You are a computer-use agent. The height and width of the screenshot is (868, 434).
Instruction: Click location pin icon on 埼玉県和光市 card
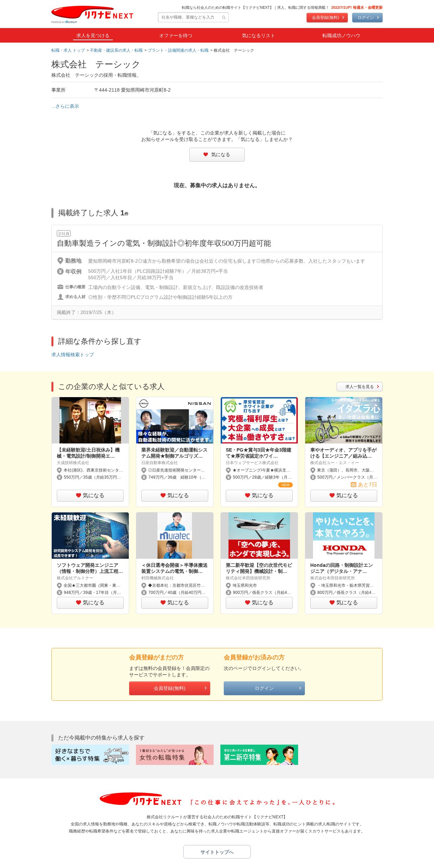(228, 585)
